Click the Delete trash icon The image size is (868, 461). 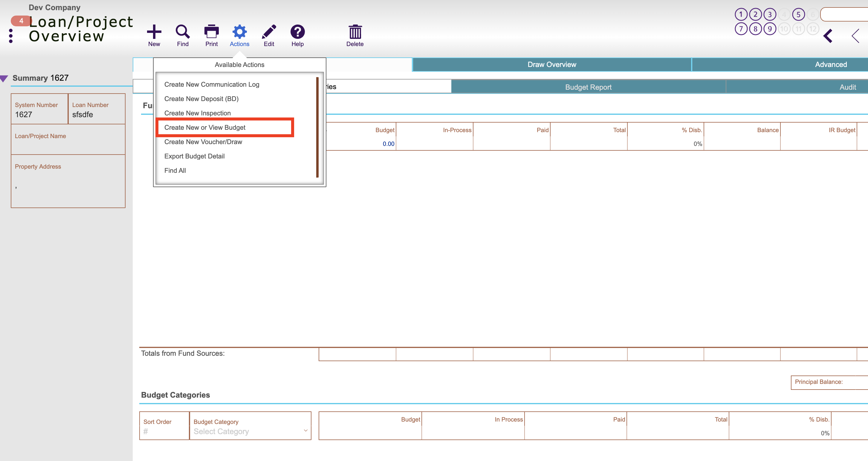tap(355, 32)
